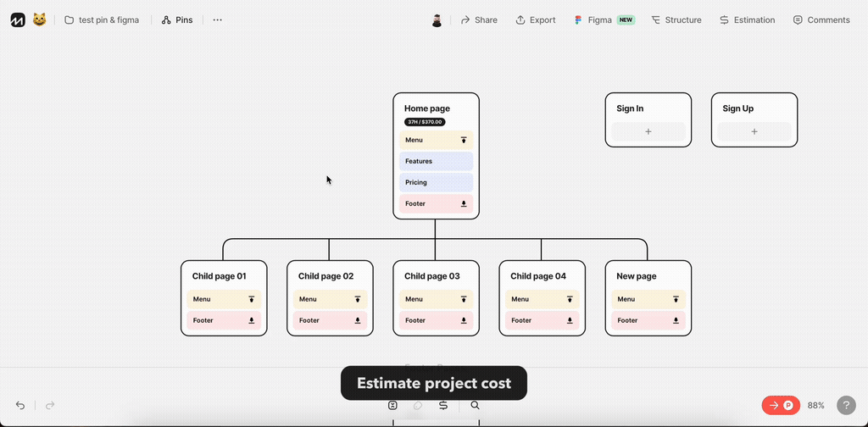This screenshot has height=427, width=868.
Task: Open the app logo home icon
Action: pyautogui.click(x=18, y=20)
